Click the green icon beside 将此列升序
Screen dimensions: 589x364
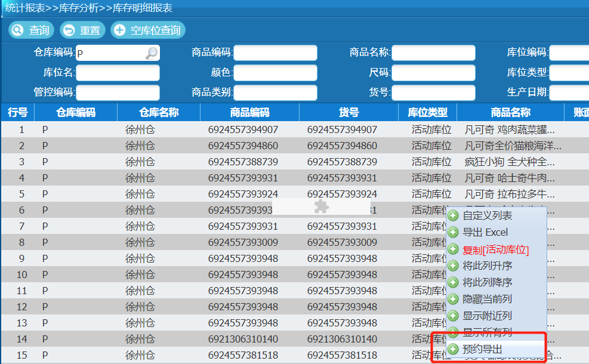tap(454, 266)
